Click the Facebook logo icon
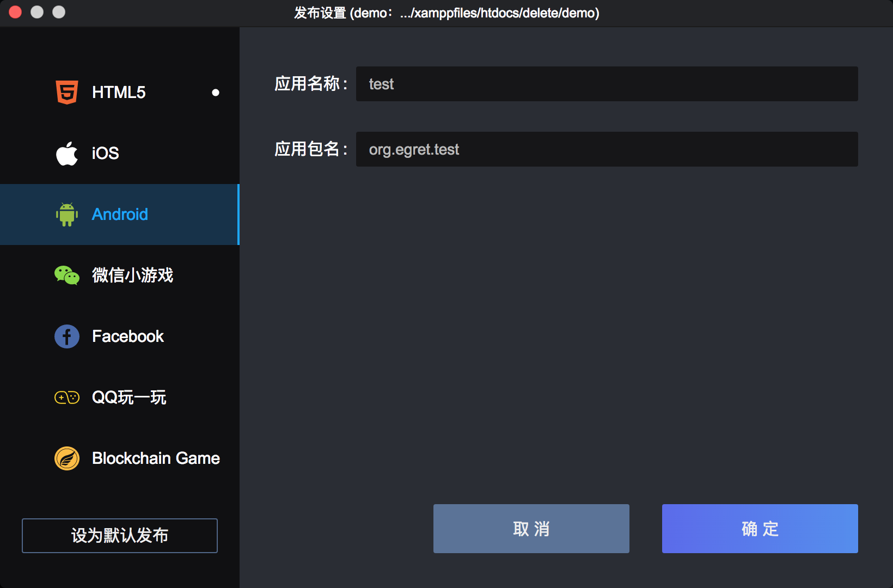This screenshot has width=893, height=588. 67,336
